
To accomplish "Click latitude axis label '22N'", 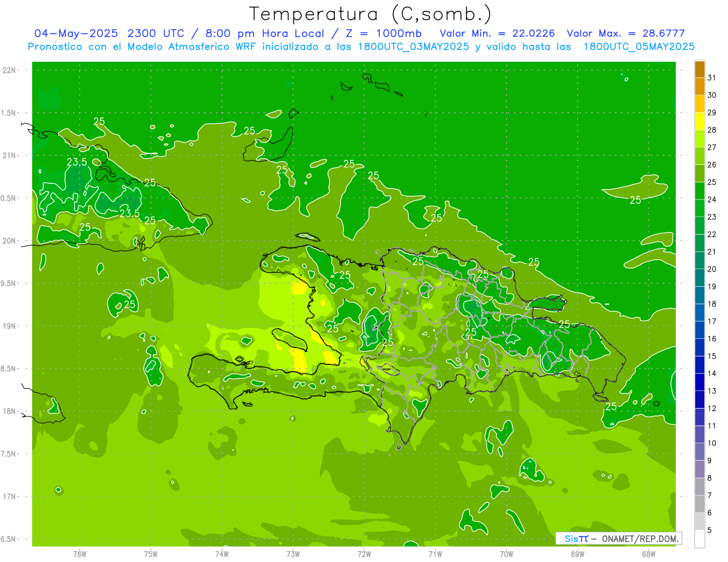I will (10, 70).
